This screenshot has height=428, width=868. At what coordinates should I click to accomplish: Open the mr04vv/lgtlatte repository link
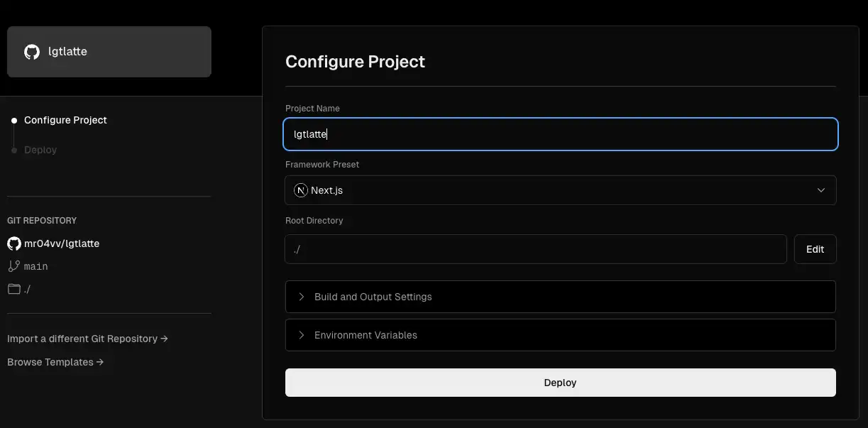click(x=62, y=243)
